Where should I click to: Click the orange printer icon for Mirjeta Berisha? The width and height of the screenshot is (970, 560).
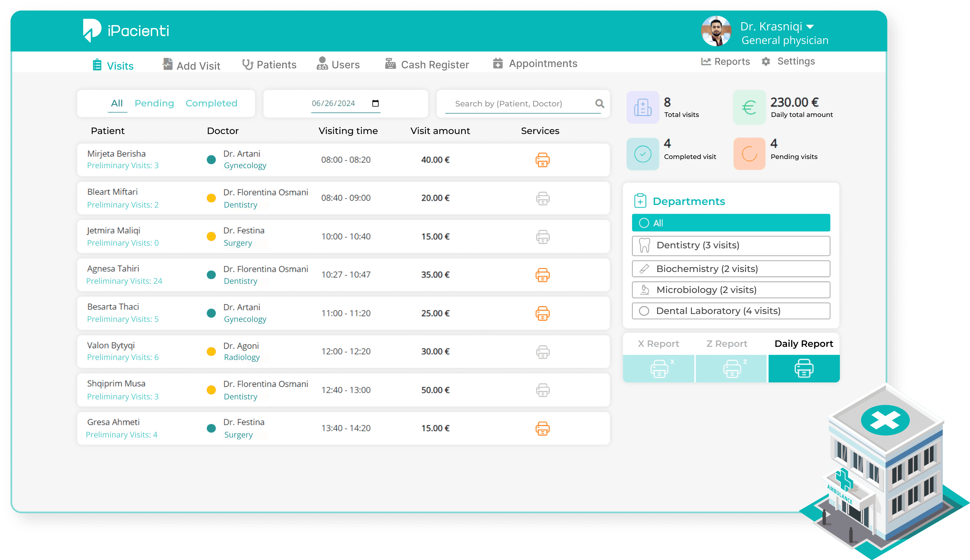pyautogui.click(x=542, y=160)
